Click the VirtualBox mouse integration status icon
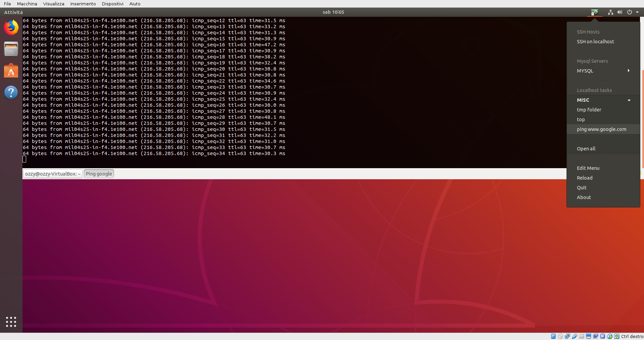The height and width of the screenshot is (340, 644). pyautogui.click(x=610, y=336)
